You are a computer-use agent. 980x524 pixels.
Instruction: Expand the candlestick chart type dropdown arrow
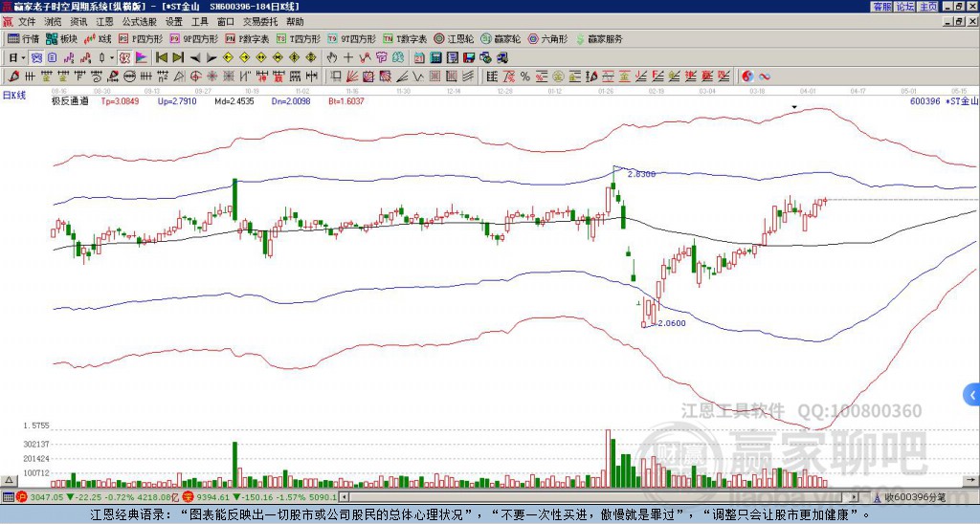[113, 58]
